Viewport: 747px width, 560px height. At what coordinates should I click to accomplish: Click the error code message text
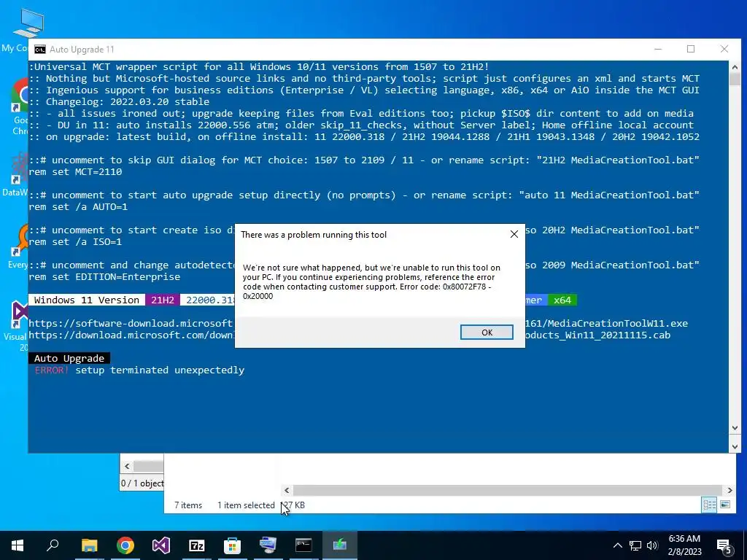pos(371,281)
